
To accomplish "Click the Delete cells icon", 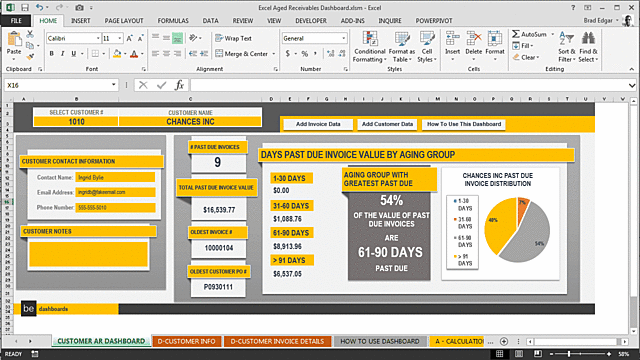I will point(473,39).
